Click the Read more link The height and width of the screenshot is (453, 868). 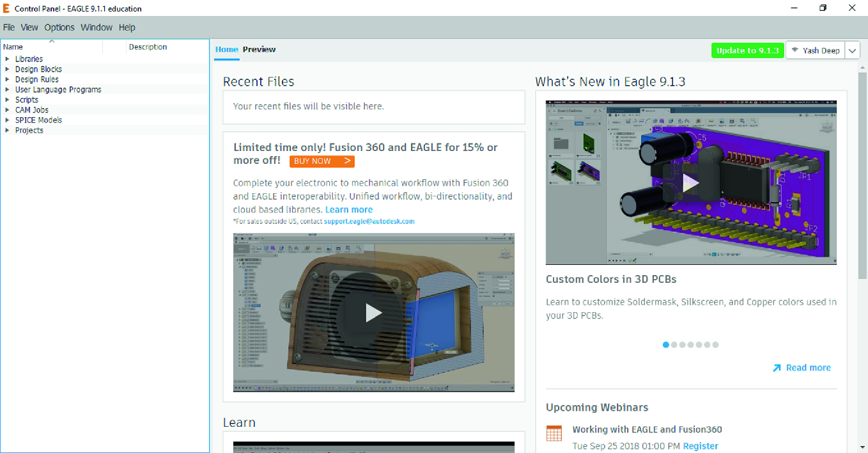pyautogui.click(x=809, y=368)
